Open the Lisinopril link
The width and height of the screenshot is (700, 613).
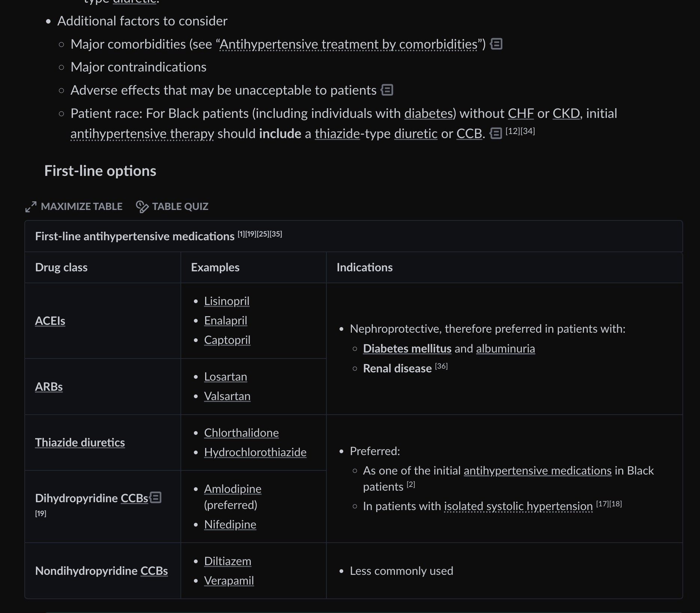(x=226, y=301)
